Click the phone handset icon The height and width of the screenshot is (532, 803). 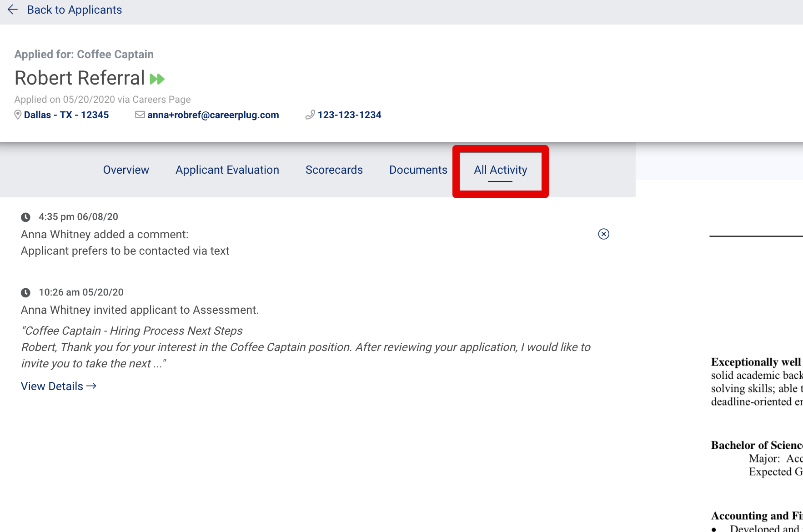[x=310, y=115]
